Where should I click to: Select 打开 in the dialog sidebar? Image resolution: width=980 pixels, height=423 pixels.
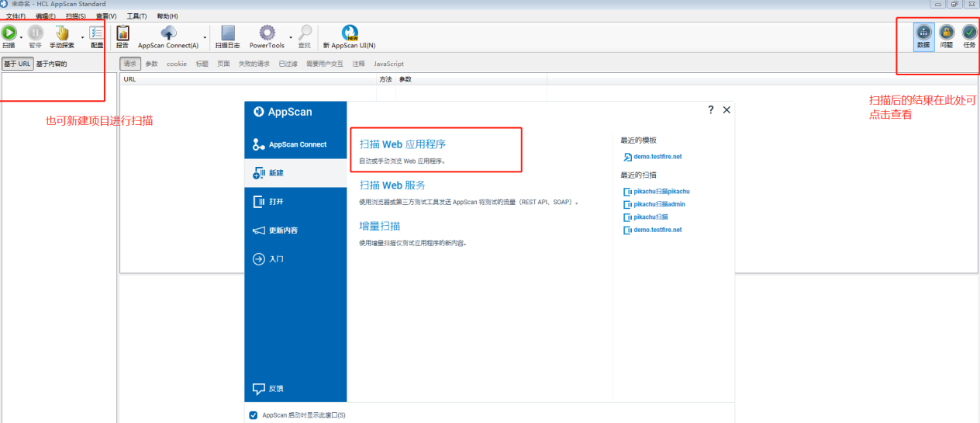(x=295, y=202)
